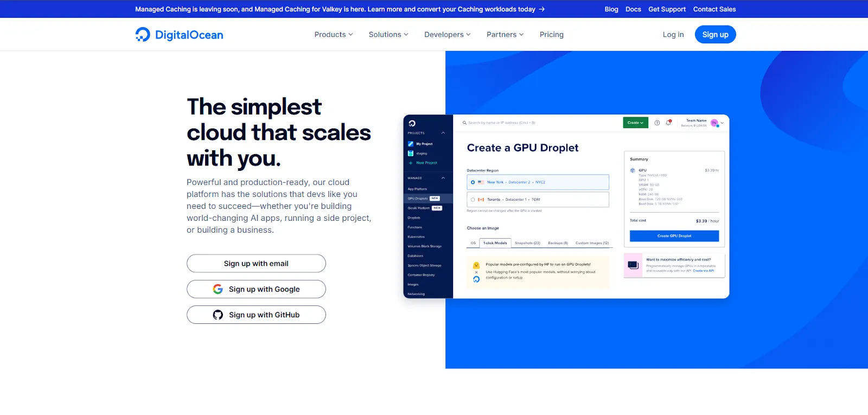Expand the Partners dropdown menu
Image resolution: width=868 pixels, height=415 pixels.
pos(505,35)
